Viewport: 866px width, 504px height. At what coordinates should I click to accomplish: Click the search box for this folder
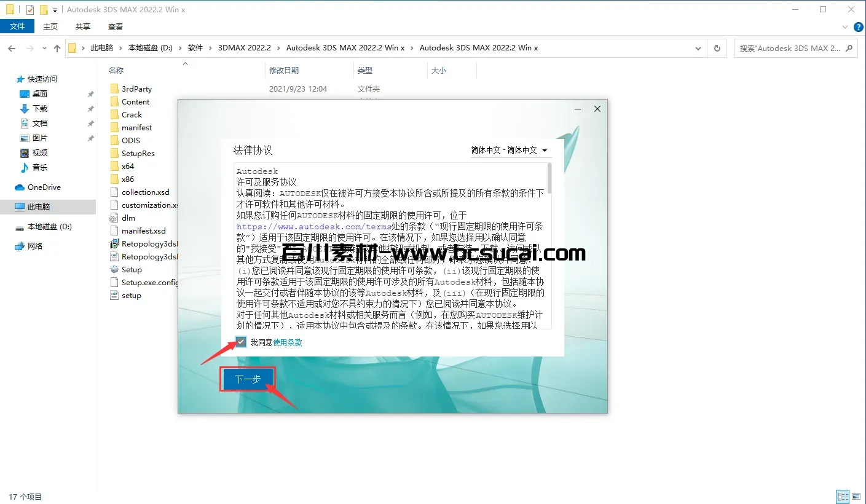(x=789, y=48)
